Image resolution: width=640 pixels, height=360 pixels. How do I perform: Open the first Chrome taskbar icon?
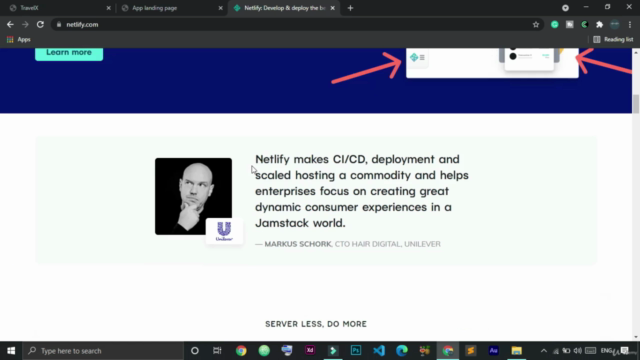[241, 351]
